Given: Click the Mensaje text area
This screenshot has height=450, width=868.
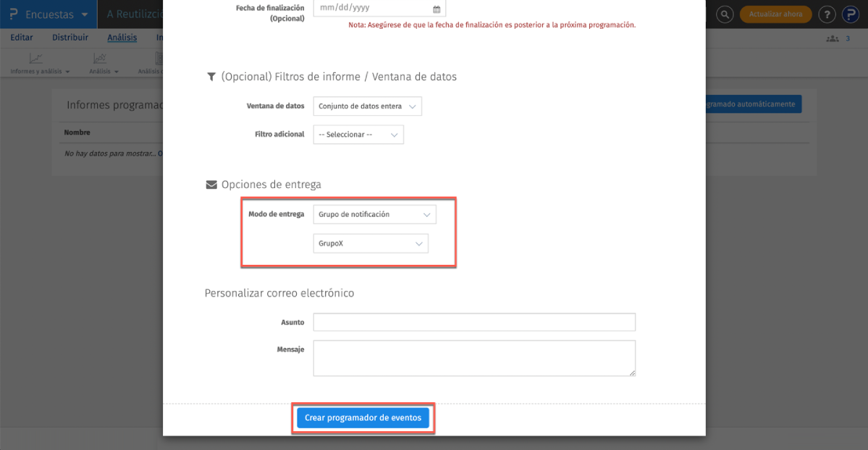Looking at the screenshot, I should pyautogui.click(x=473, y=357).
